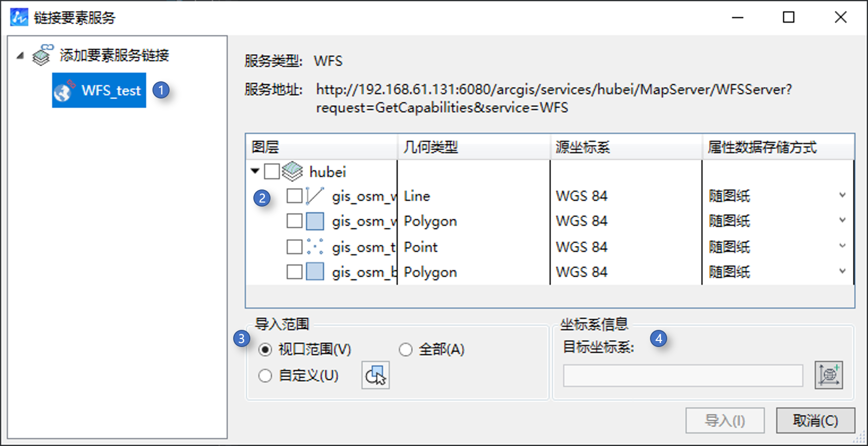Click the 几何类型 column header
Screen dimensions: 868x446
(x=474, y=147)
